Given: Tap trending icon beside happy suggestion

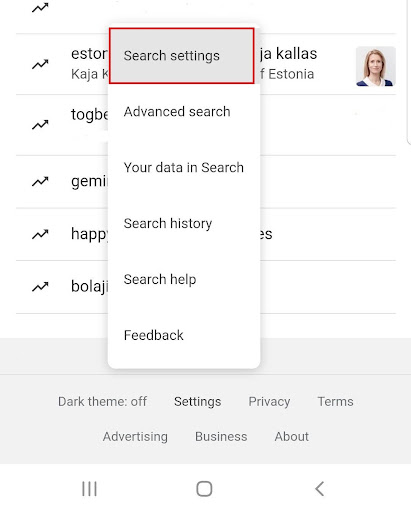Looking at the screenshot, I should pyautogui.click(x=40, y=234).
